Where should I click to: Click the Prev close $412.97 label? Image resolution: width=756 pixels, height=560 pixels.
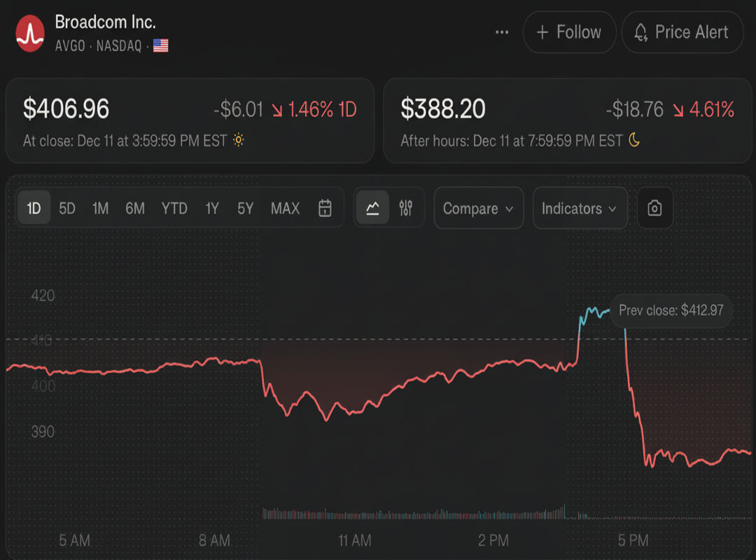point(671,310)
